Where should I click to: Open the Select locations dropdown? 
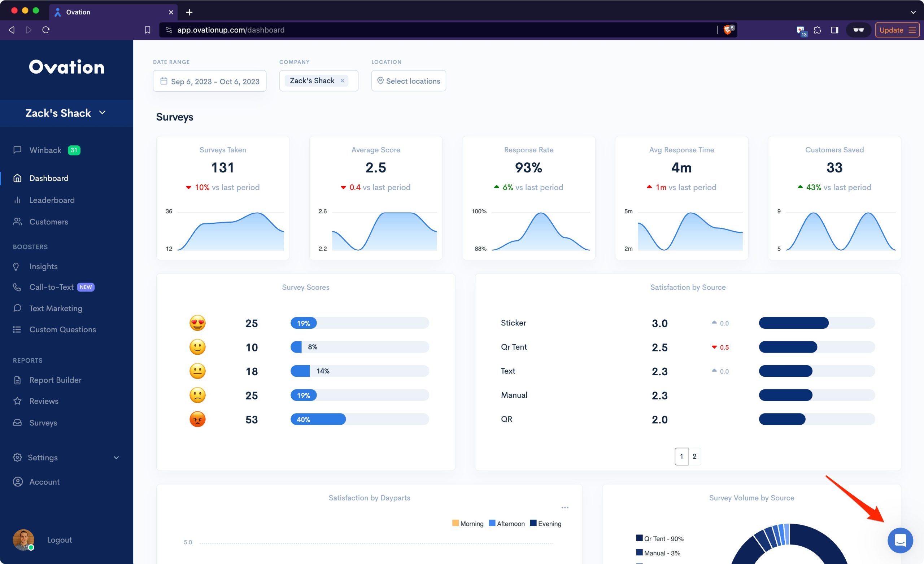(408, 81)
